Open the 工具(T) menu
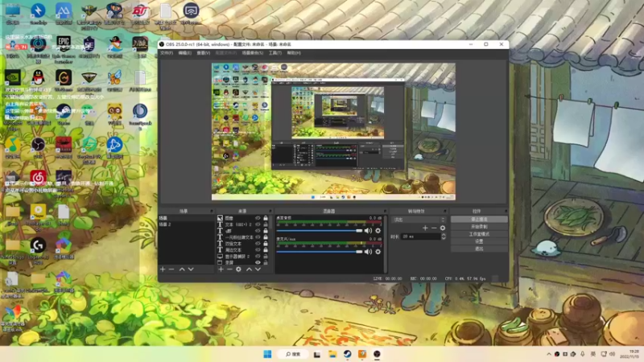Image resolution: width=644 pixels, height=362 pixels. coord(275,53)
